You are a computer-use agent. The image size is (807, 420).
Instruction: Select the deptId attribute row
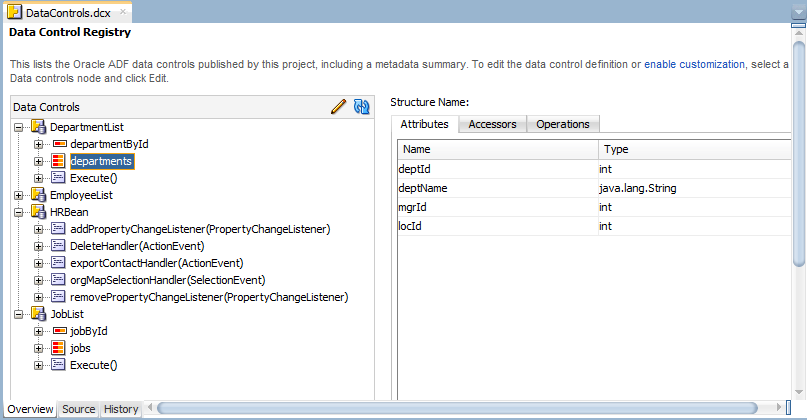pos(594,169)
